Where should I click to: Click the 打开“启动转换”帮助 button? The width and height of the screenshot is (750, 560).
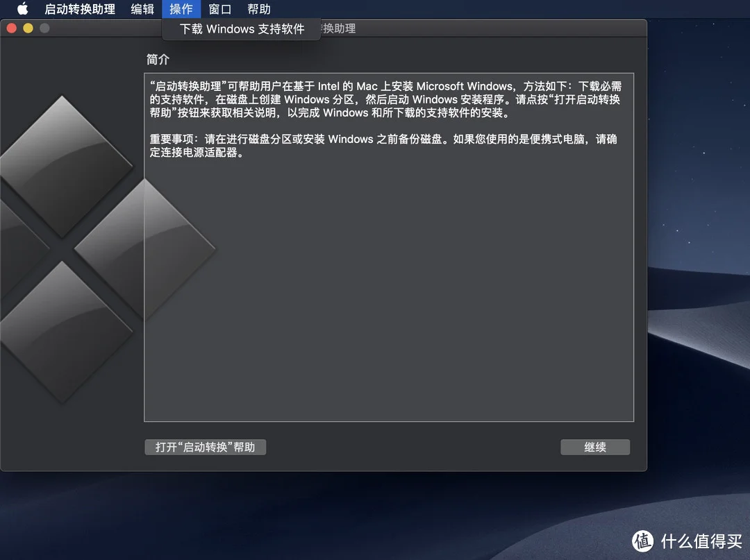pos(205,447)
